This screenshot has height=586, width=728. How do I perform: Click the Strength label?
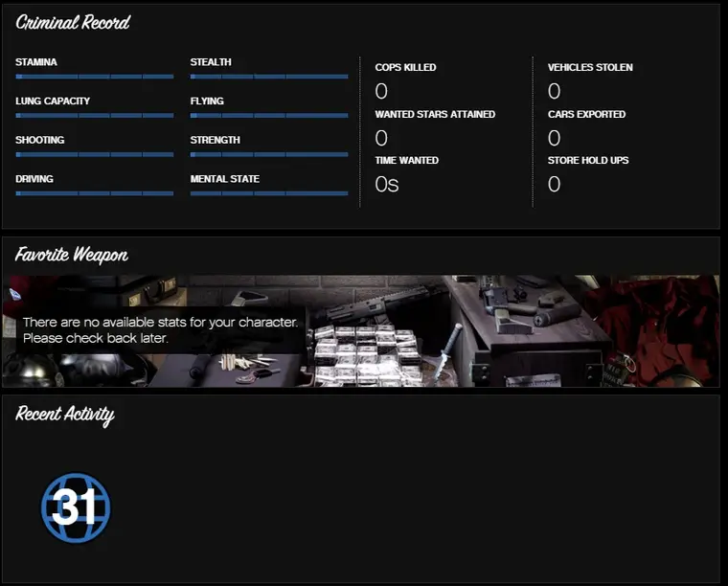(x=215, y=140)
